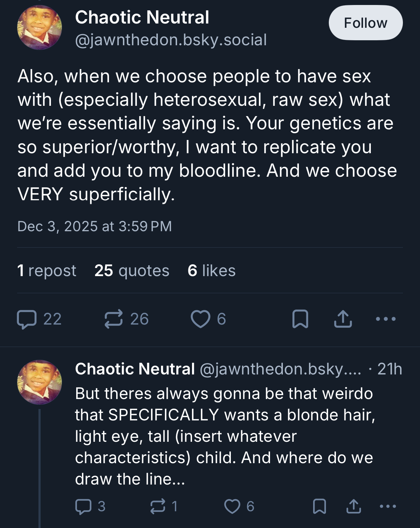Share the reply post
Screen dimensions: 420x528
(x=353, y=506)
